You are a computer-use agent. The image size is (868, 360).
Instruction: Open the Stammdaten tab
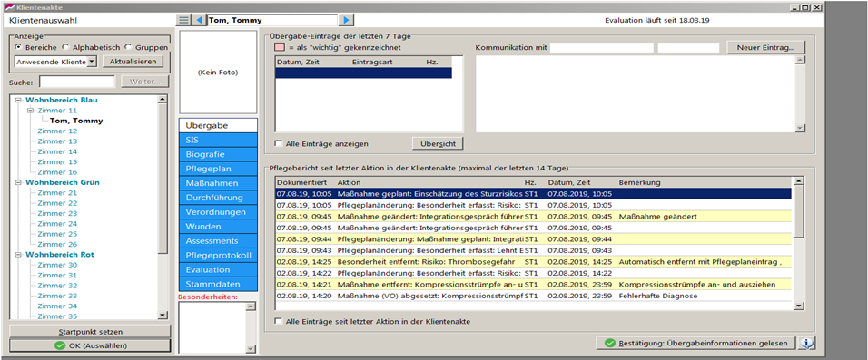218,284
